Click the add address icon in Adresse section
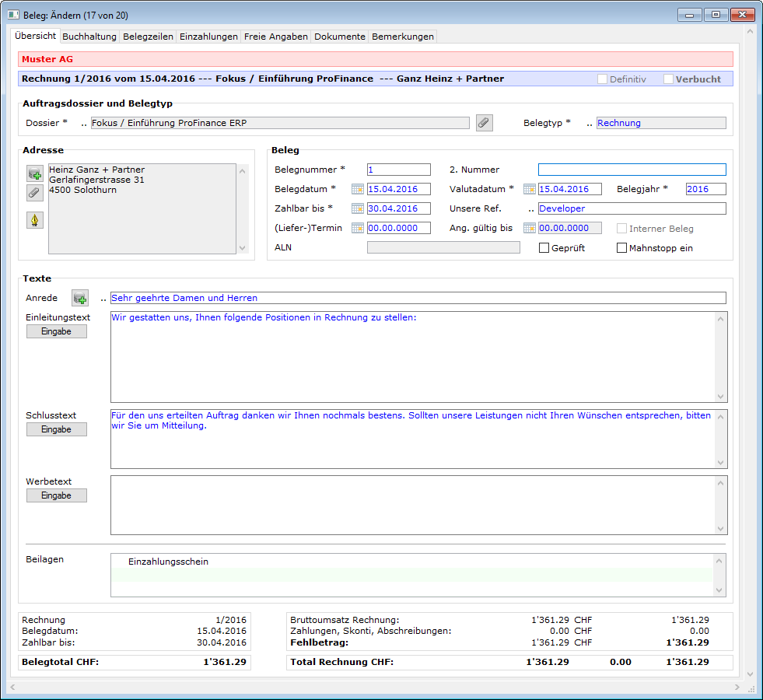This screenshot has height=700, width=763. [35, 173]
